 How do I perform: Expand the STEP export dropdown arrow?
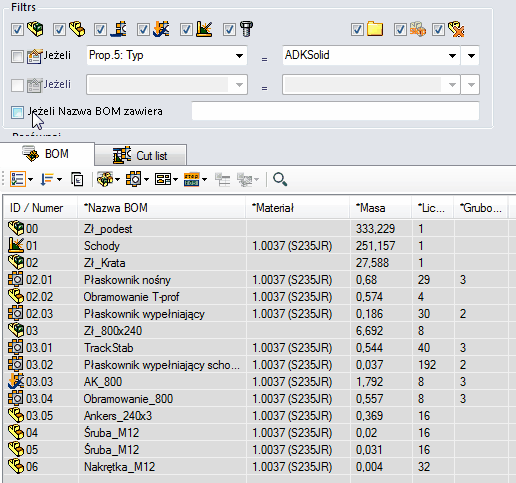(x=204, y=180)
